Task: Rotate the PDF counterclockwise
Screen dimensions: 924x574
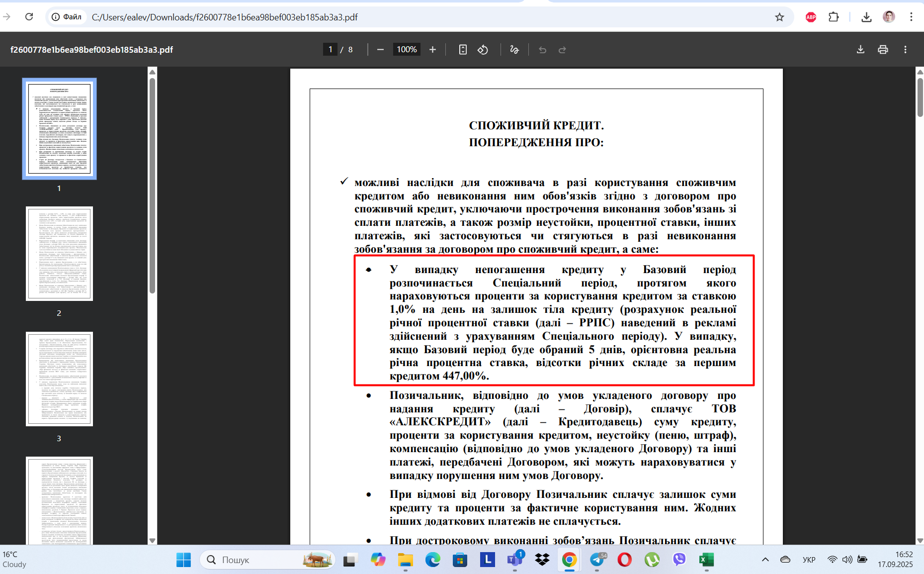Action: tap(483, 50)
